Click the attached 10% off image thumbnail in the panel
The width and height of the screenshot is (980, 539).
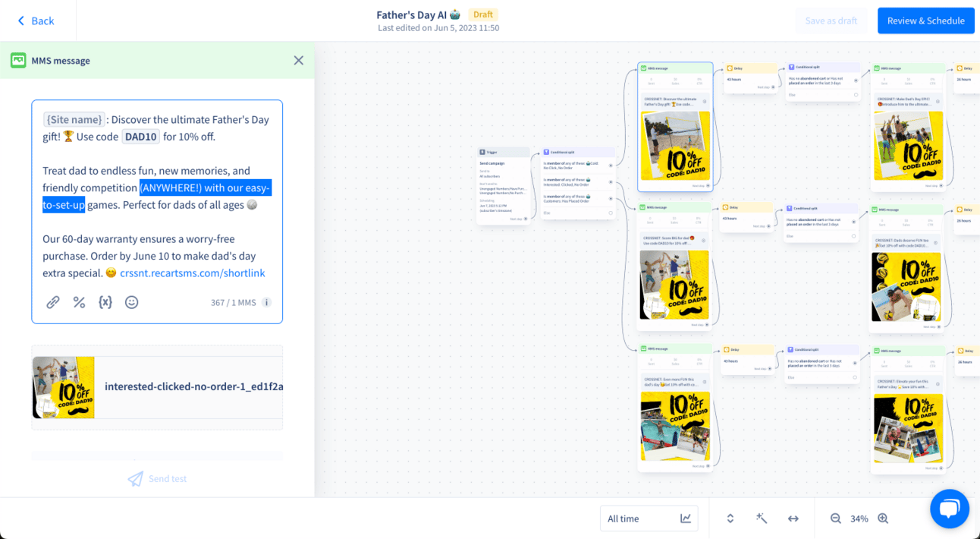[64, 387]
